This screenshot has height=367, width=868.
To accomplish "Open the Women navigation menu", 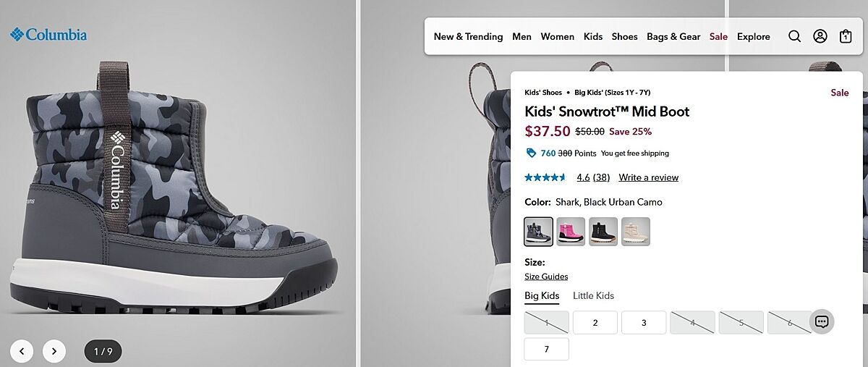I will pyautogui.click(x=557, y=36).
